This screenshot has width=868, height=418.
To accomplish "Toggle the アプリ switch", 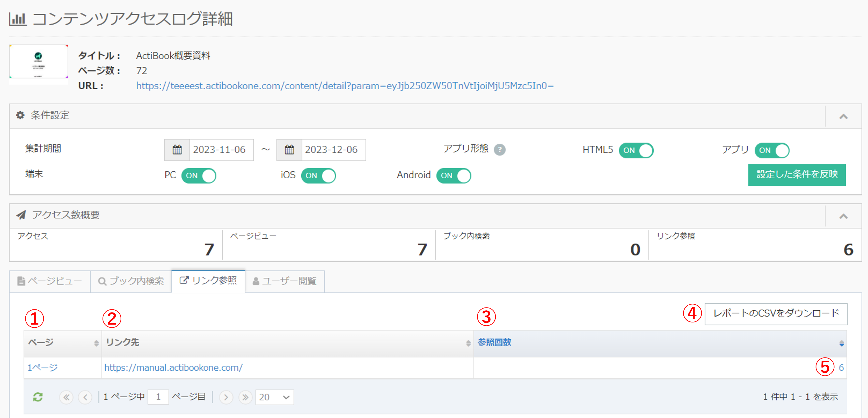I will [772, 150].
